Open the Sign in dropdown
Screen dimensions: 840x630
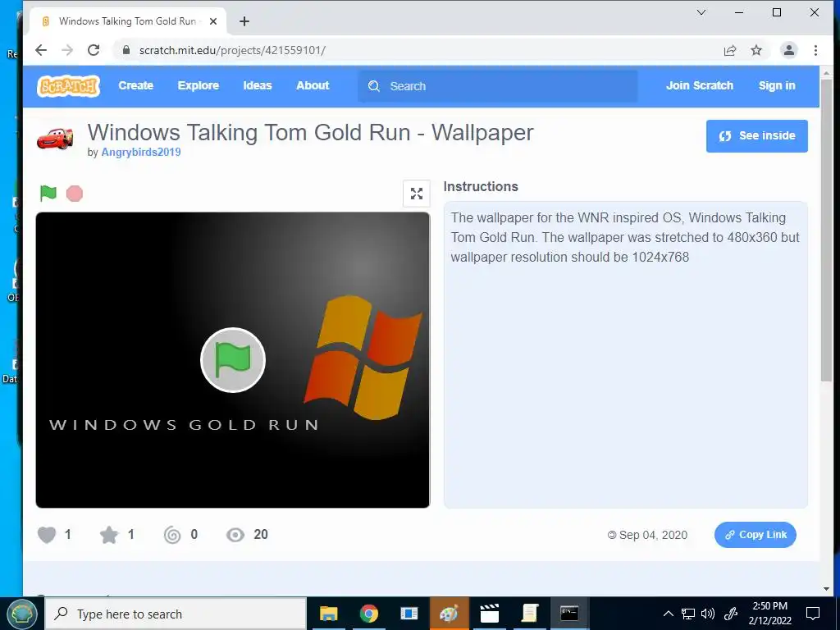[x=777, y=85]
